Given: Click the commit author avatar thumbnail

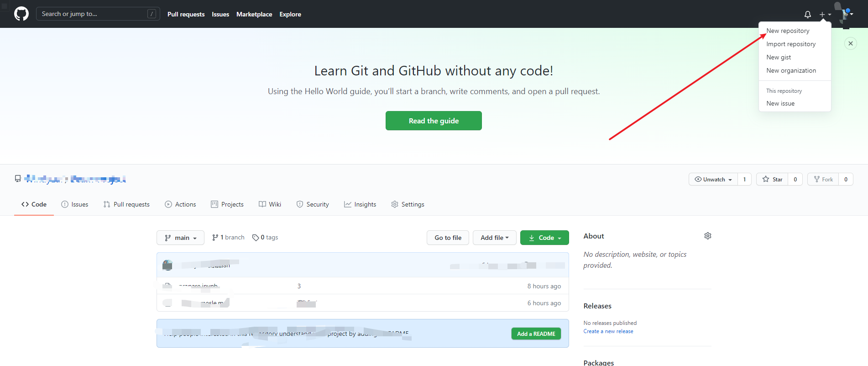Looking at the screenshot, I should 167,265.
